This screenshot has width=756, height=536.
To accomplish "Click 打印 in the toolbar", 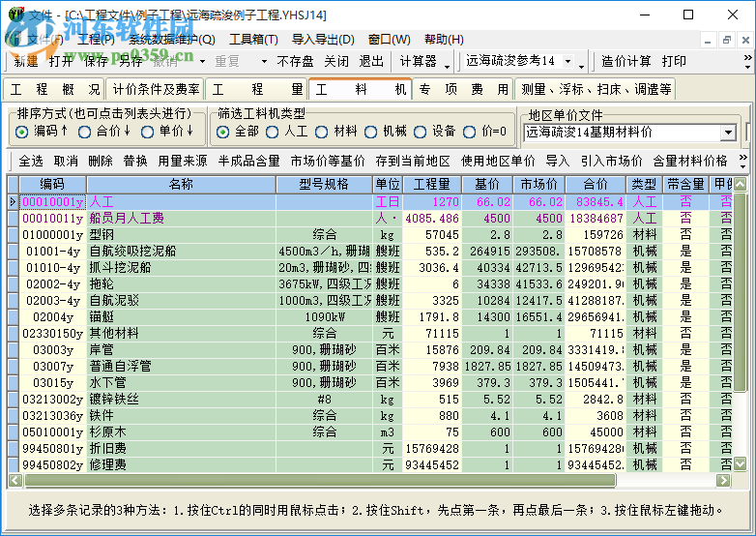I will [674, 61].
